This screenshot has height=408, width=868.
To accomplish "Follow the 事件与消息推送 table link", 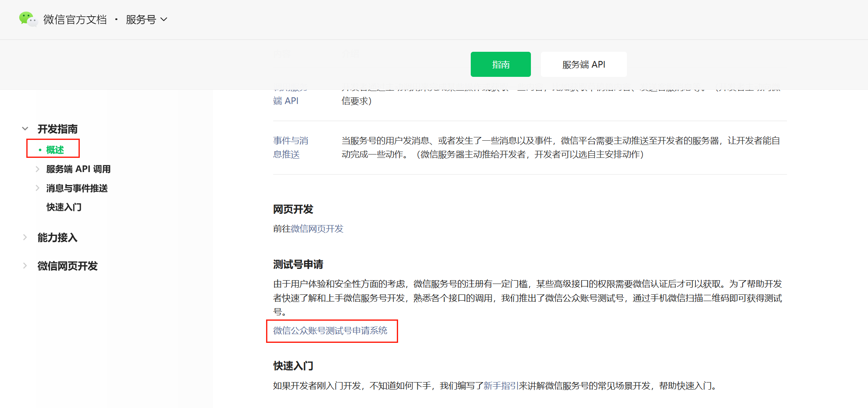I will coord(291,147).
